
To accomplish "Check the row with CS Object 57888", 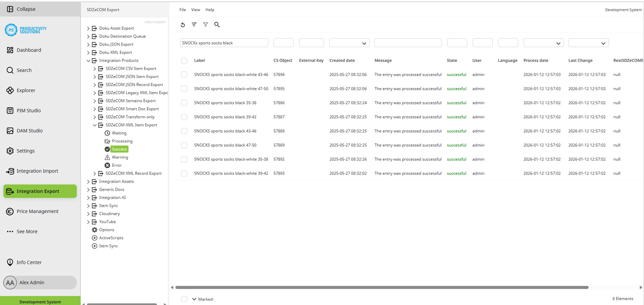I will point(184,131).
